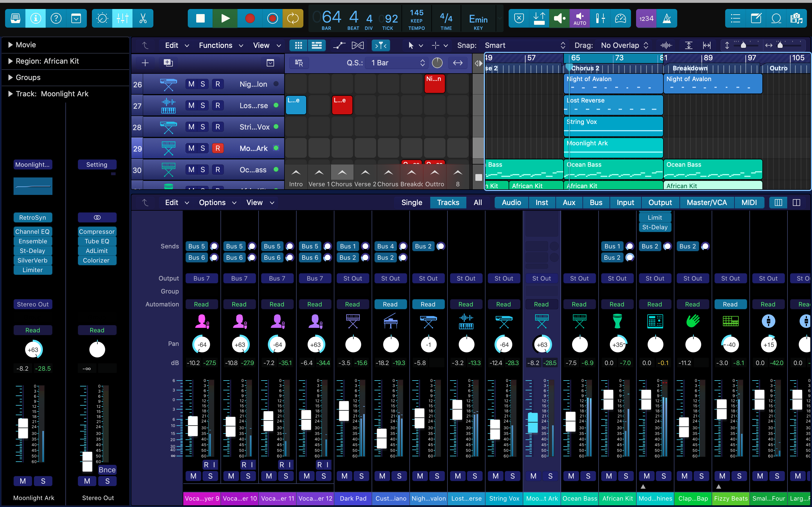
Task: Click the Bnce bounce button
Action: click(107, 470)
